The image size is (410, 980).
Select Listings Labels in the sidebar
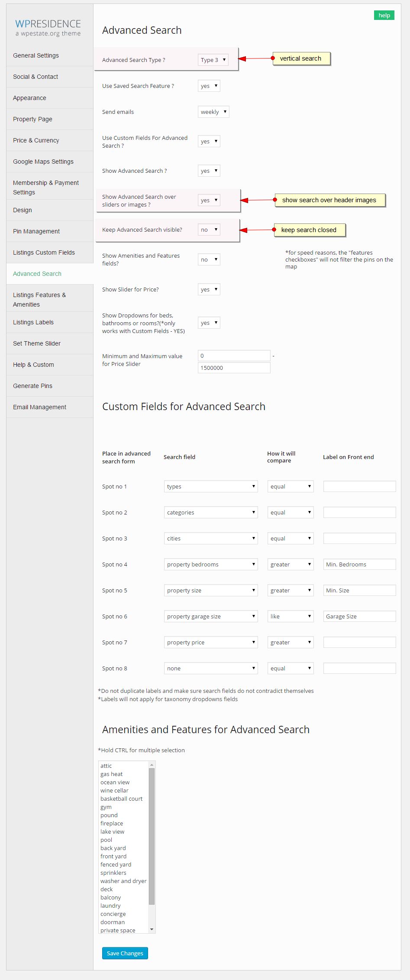click(33, 322)
